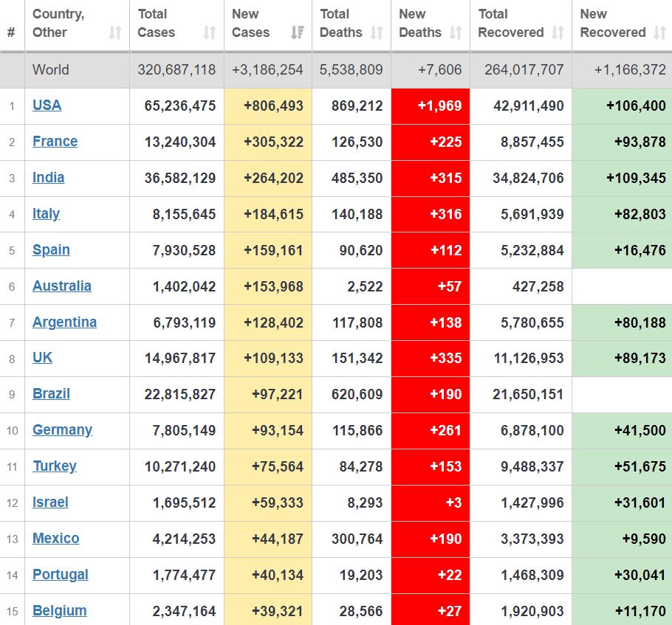Viewport: 672px width, 625px height.
Task: Sort by Total Deaths arrow icon
Action: coord(377,32)
